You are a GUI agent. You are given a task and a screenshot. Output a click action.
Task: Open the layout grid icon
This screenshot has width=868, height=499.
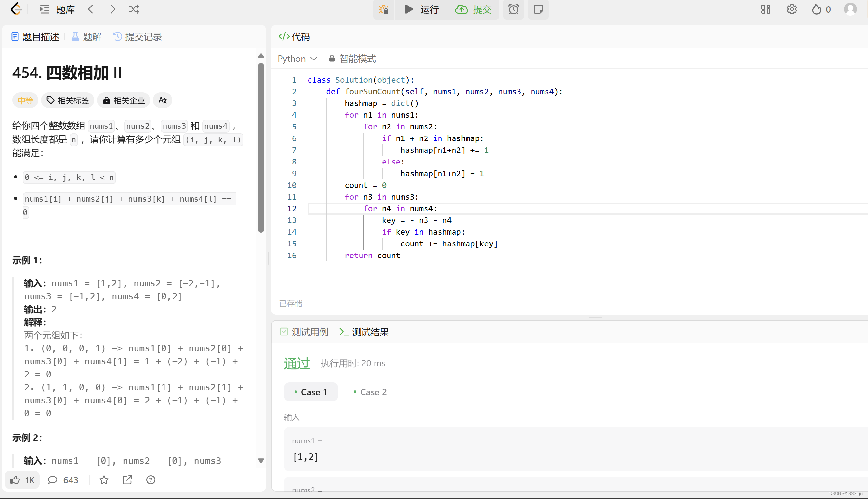pyautogui.click(x=766, y=9)
